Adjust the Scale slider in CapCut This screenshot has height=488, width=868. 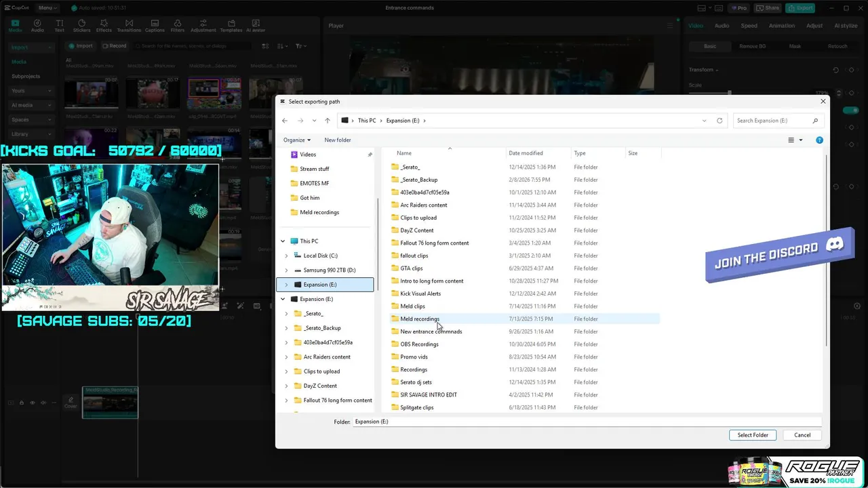click(730, 93)
